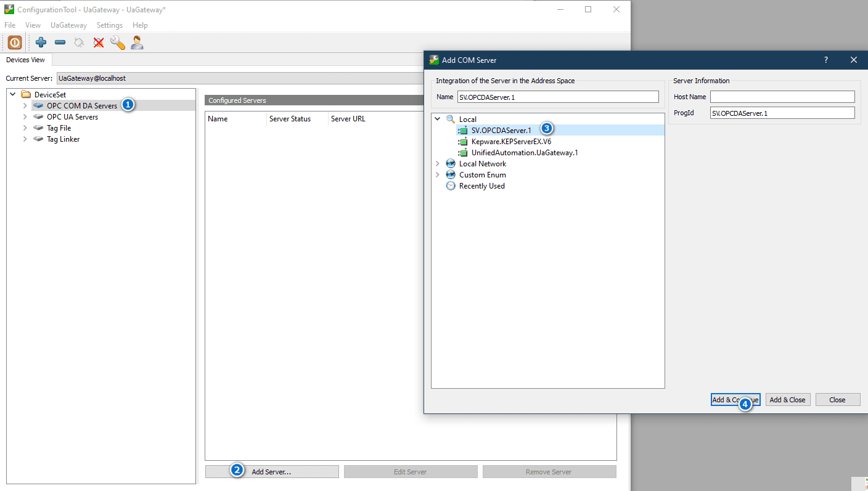Click the green UnifiedAutomation.UaGateway.1 server icon
868x491 pixels.
click(463, 153)
